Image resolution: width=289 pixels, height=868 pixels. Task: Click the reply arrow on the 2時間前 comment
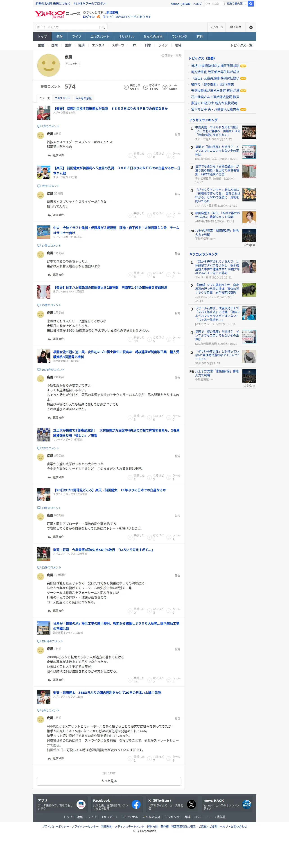click(50, 418)
